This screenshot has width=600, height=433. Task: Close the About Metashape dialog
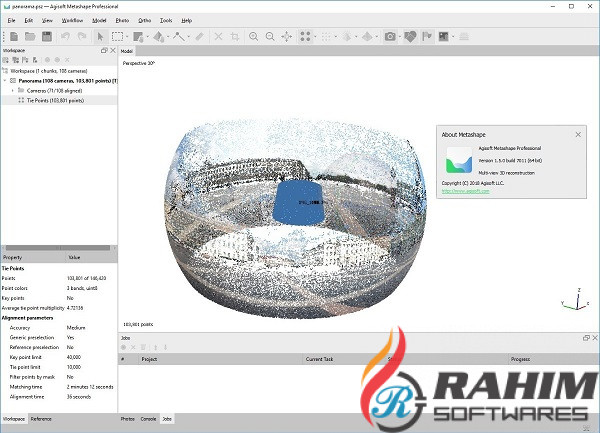pos(578,135)
